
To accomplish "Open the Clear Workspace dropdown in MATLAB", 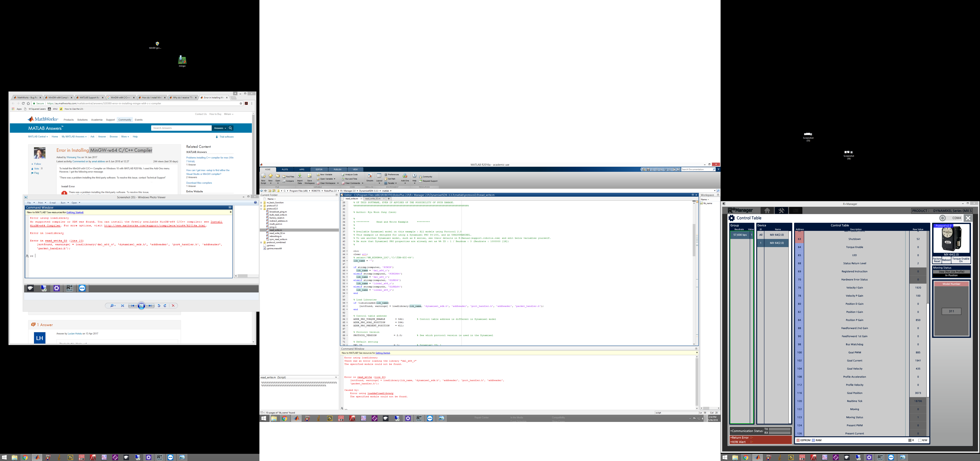I will pos(338,183).
